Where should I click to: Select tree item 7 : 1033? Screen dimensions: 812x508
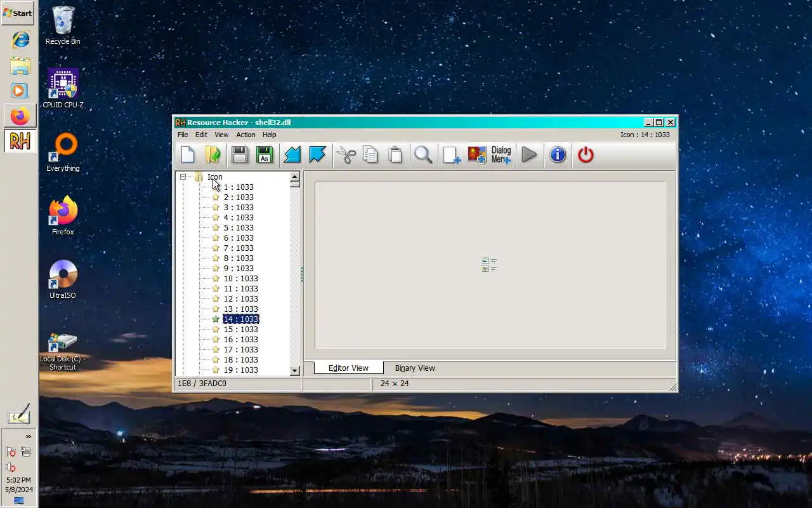[238, 248]
